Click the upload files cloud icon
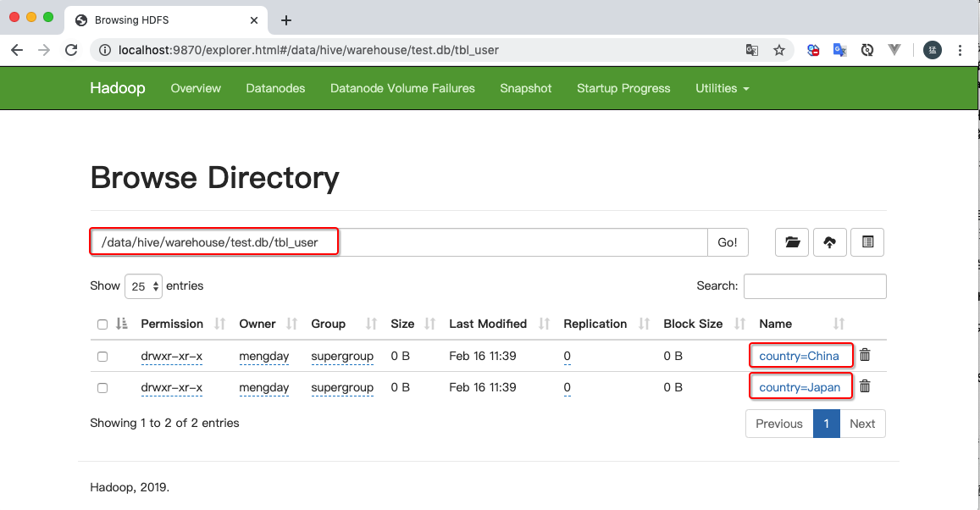Screen dimensions: 980x510 point(829,242)
